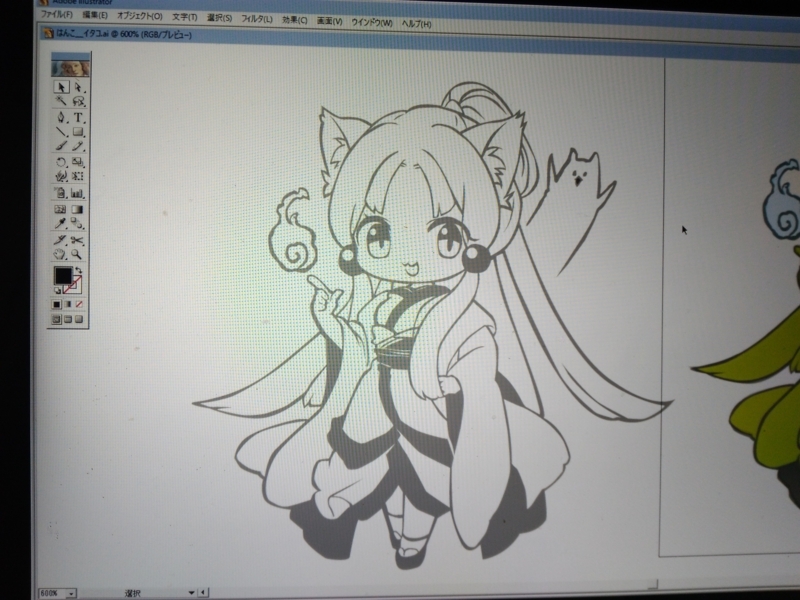Open the ファイル(F) menu

pos(57,15)
